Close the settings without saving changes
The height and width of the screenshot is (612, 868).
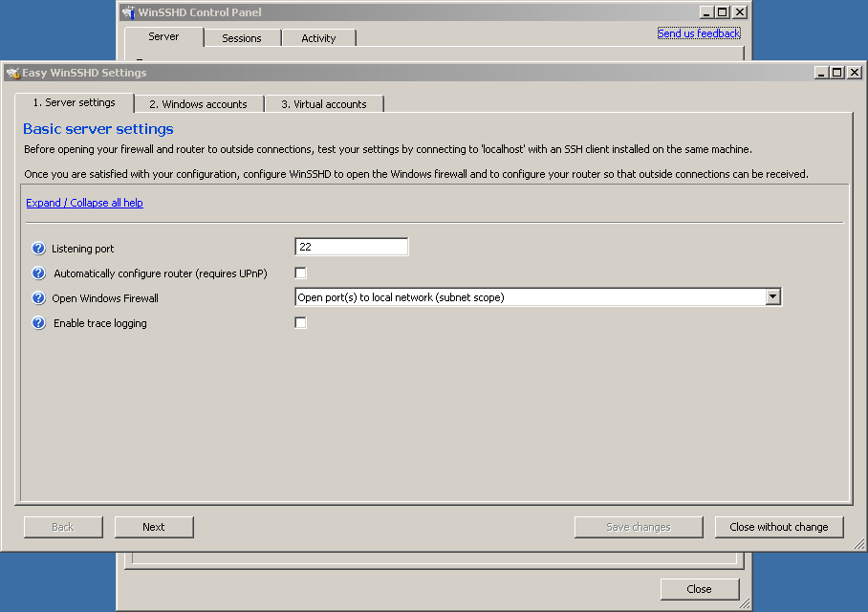coord(779,526)
